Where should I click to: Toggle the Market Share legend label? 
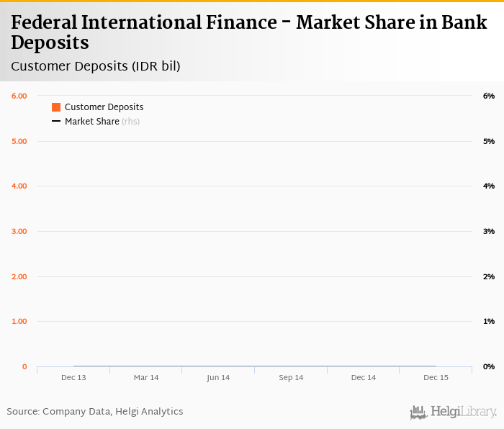(91, 122)
